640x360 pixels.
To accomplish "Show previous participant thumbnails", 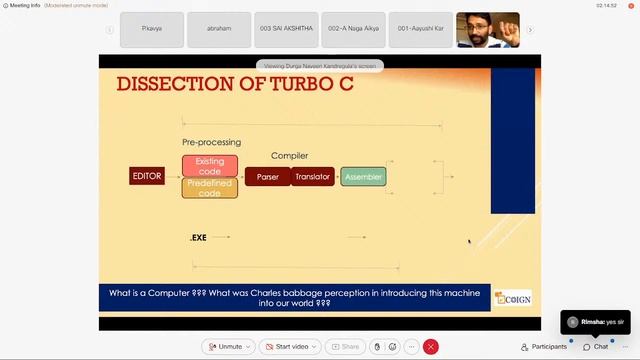I will [109, 30].
